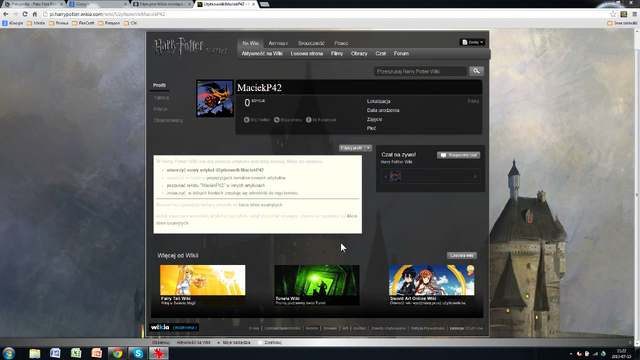This screenshot has height=360, width=640.
Task: Click the search magnifier button
Action: 476,71
